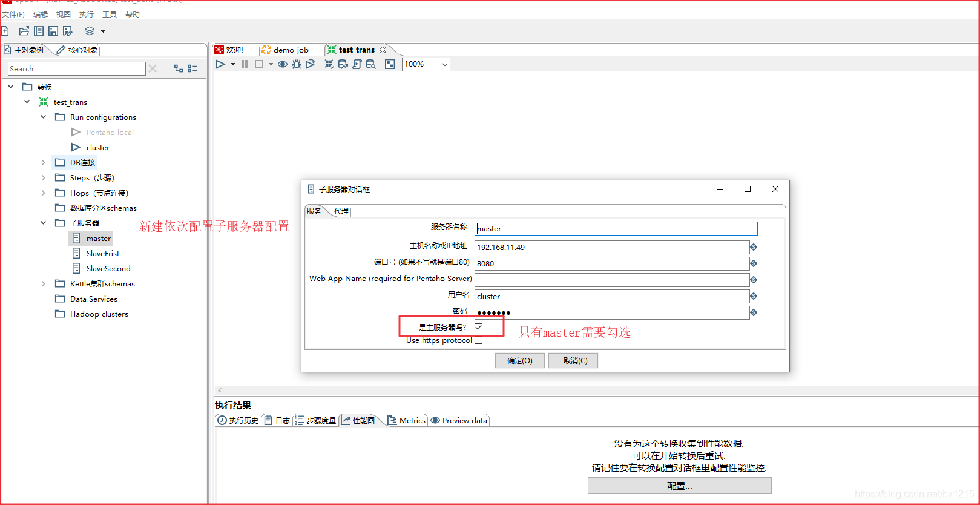Click the explore database icon
The height and width of the screenshot is (505, 980).
coord(371,64)
